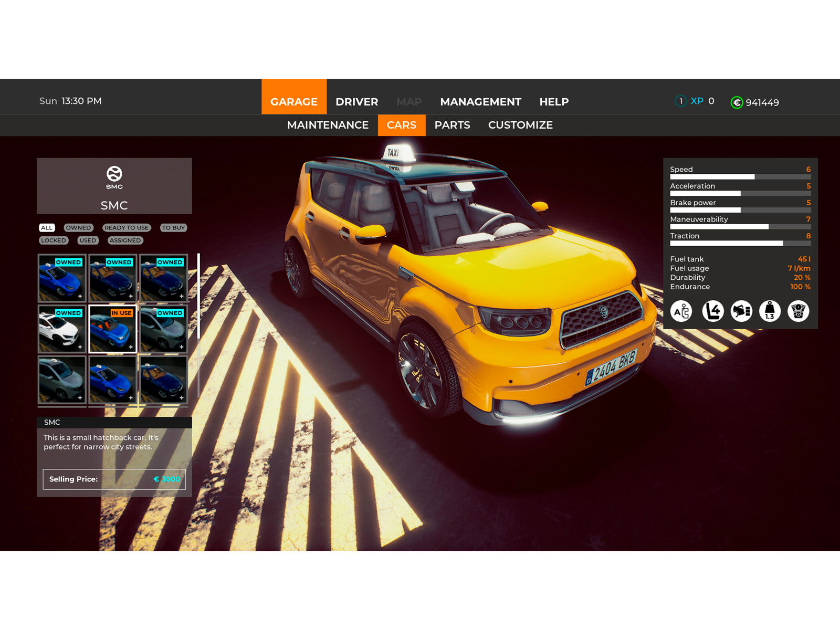The height and width of the screenshot is (630, 840).
Task: Toggle the ASSIGNED filter
Action: (x=125, y=240)
